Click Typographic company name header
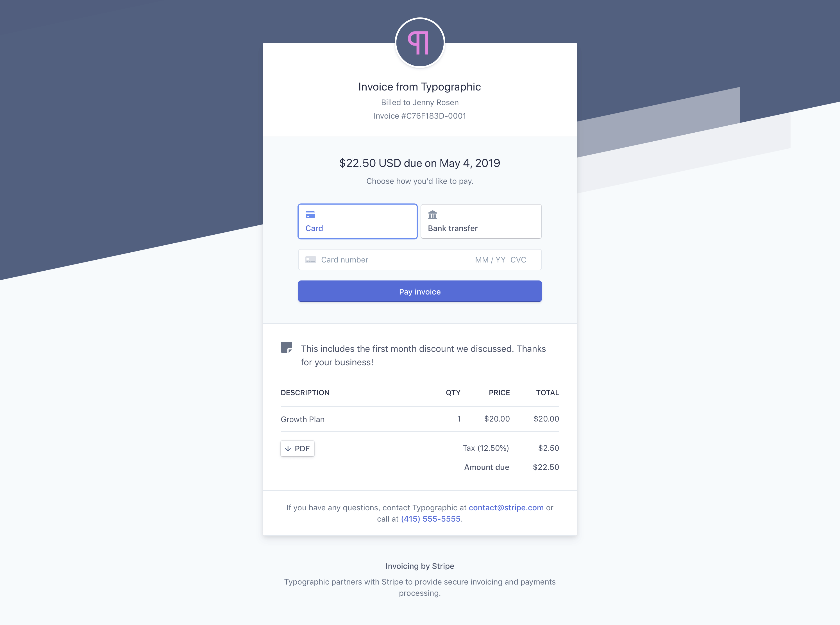This screenshot has width=840, height=625. [x=419, y=86]
